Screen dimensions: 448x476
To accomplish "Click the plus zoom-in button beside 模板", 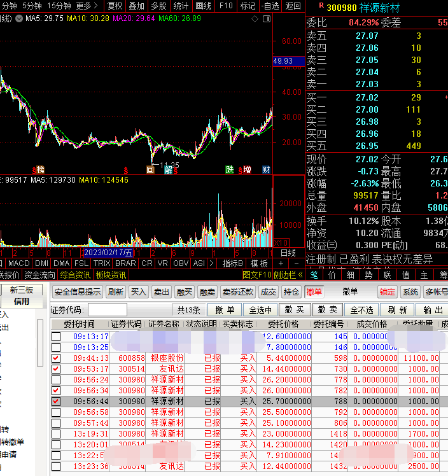I will [281, 263].
